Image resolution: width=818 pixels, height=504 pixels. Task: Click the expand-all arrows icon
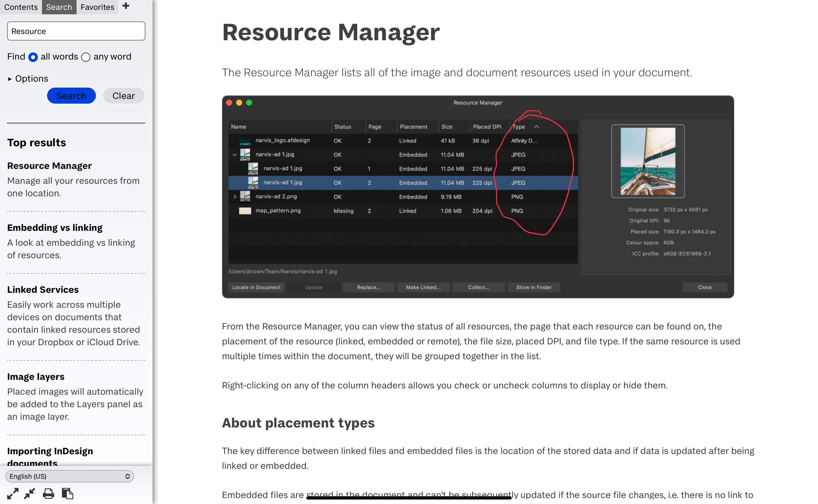(x=13, y=494)
